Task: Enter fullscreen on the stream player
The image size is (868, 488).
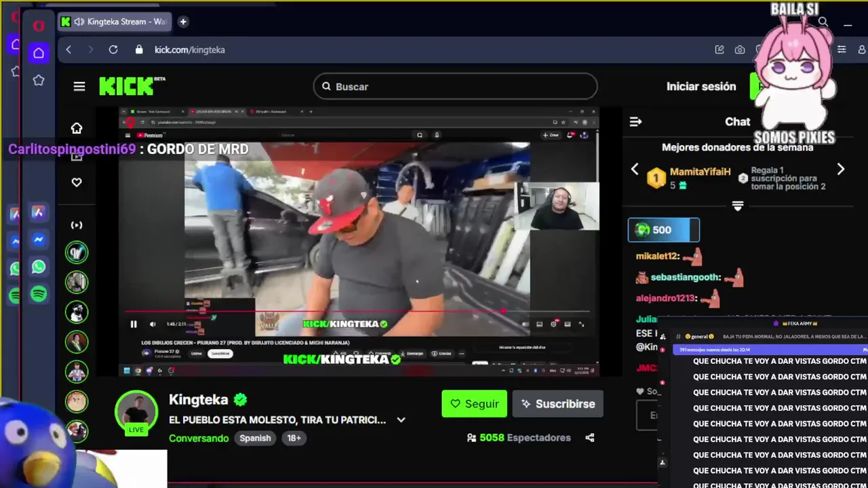Action: (581, 324)
